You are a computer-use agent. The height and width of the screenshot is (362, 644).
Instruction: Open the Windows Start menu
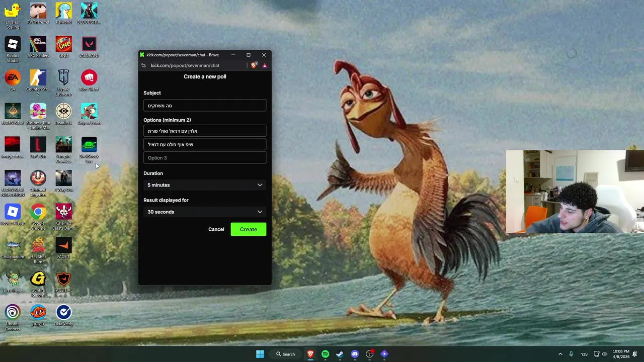click(x=260, y=354)
